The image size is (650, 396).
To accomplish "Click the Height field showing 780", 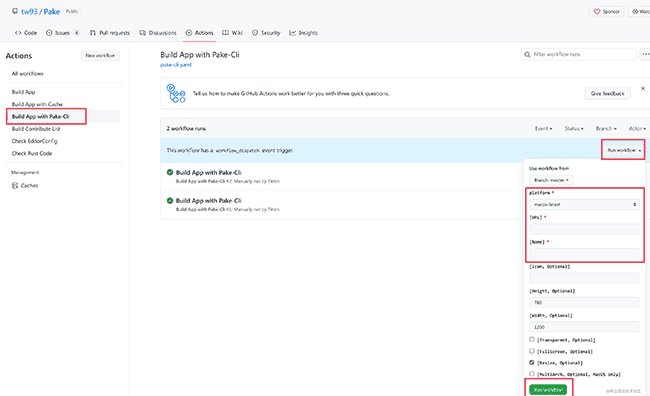I will [584, 302].
